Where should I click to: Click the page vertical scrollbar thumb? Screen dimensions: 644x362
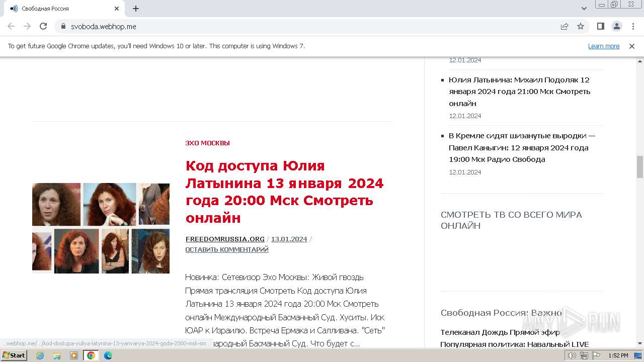click(640, 167)
